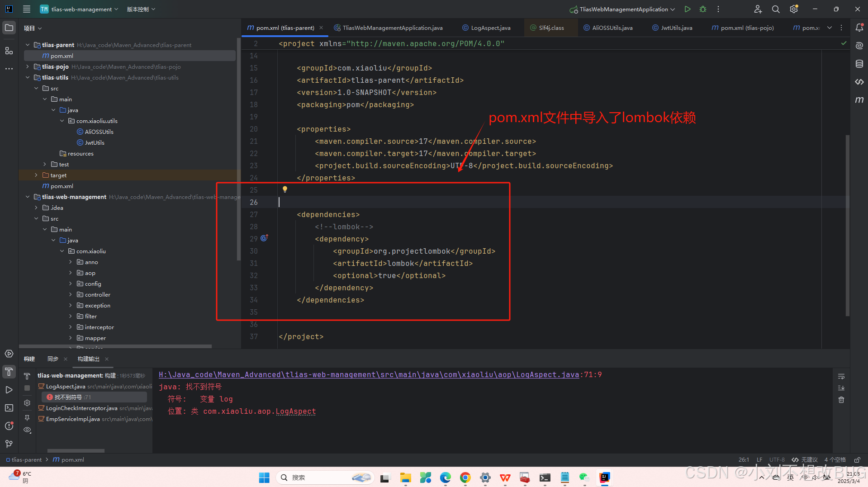This screenshot has height=487, width=868.
Task: Pin the build tool window
Action: pyautogui.click(x=27, y=418)
